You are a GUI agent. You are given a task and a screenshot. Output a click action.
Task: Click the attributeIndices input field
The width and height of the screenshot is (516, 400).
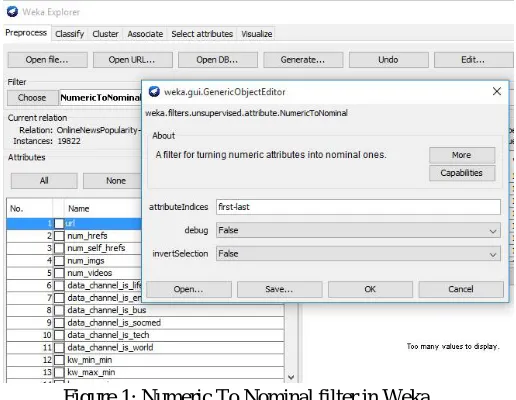[358, 207]
